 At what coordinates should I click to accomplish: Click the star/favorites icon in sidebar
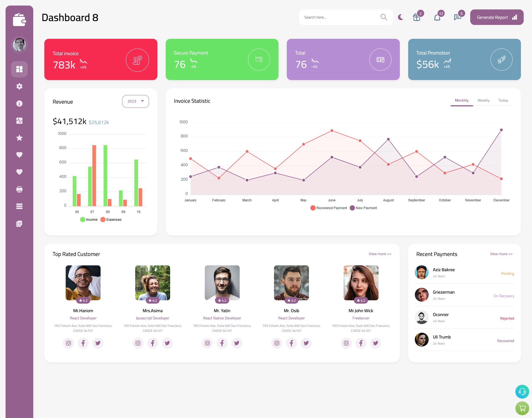point(19,138)
